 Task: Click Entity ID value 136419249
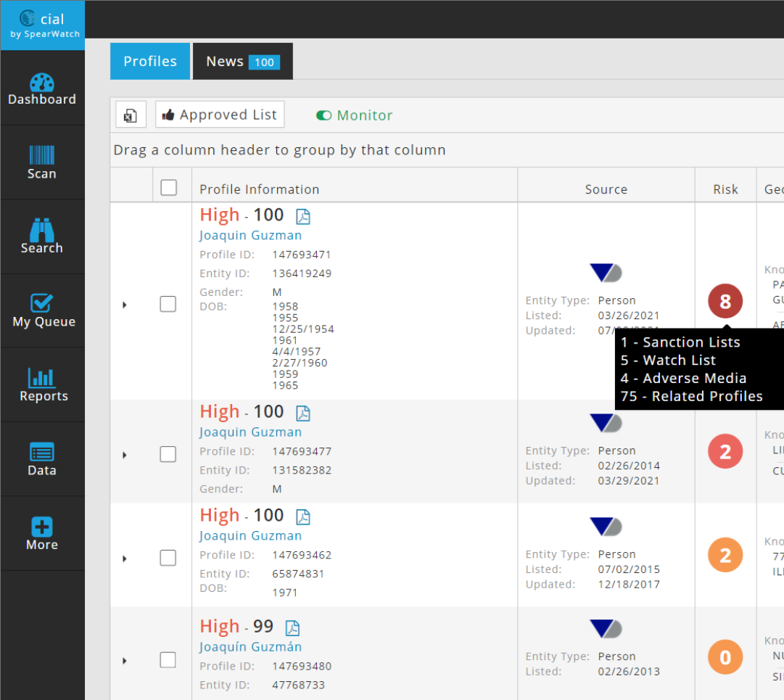click(302, 273)
